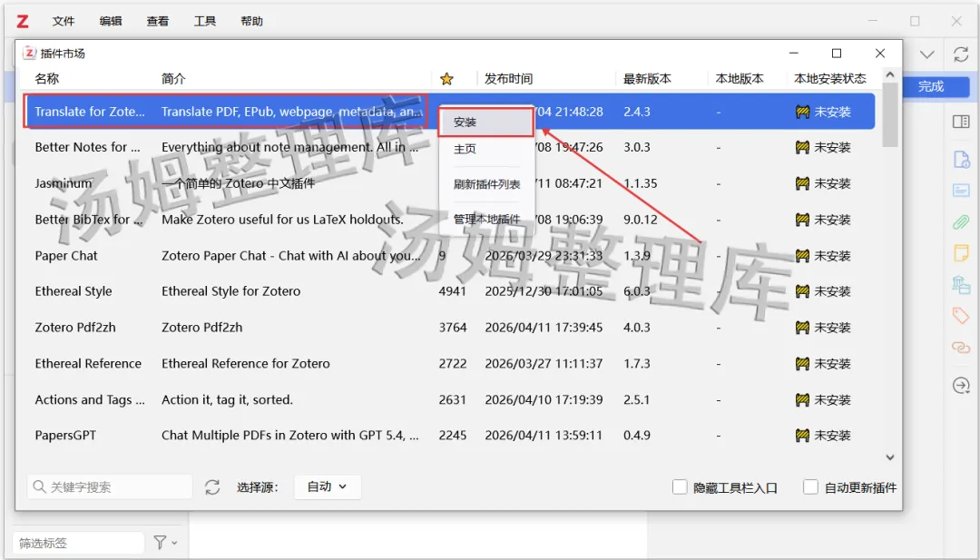Viewport: 980px width, 560px height.
Task: Sort by the 简介 column header
Action: click(173, 79)
